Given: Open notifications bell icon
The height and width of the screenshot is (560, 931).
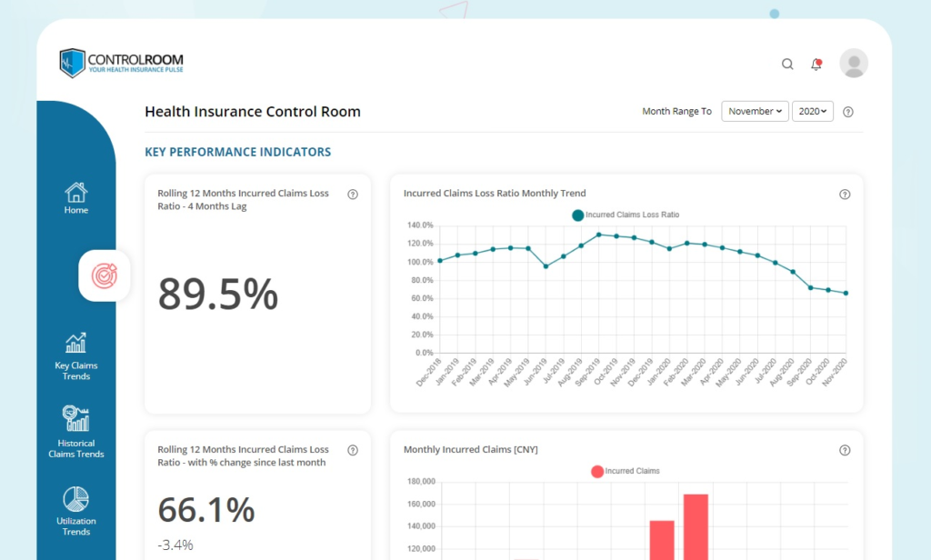Looking at the screenshot, I should (x=816, y=65).
